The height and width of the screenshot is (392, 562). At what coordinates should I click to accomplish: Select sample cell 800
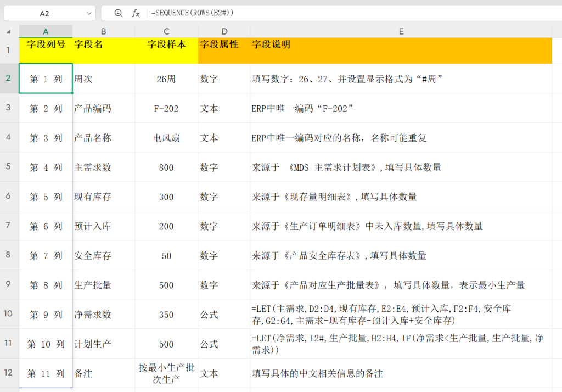point(166,167)
